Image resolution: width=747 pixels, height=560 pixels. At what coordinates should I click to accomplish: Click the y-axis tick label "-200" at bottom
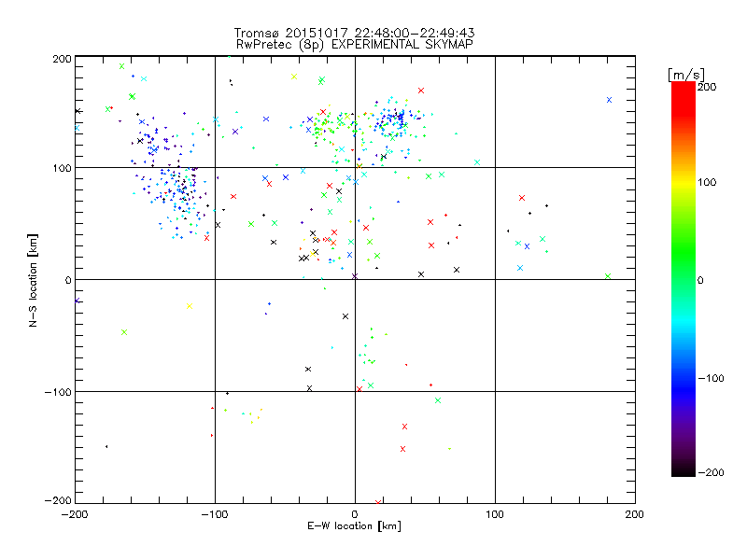click(x=58, y=500)
